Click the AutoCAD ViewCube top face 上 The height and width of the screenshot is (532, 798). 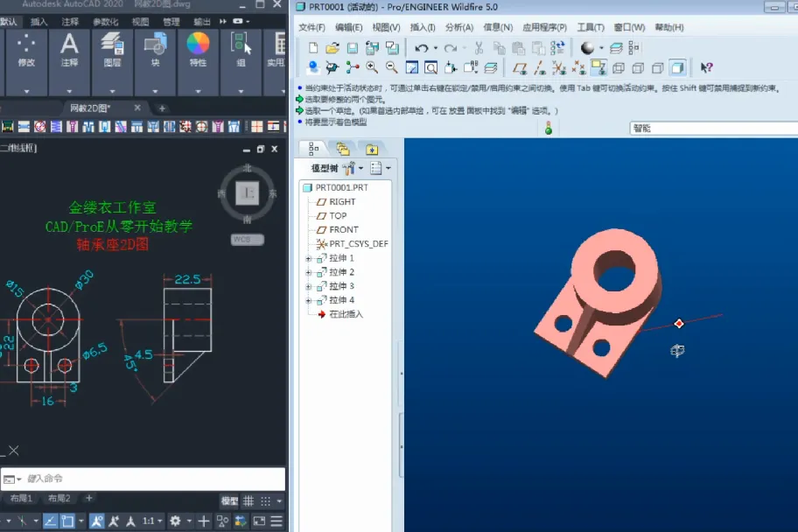[x=248, y=193]
